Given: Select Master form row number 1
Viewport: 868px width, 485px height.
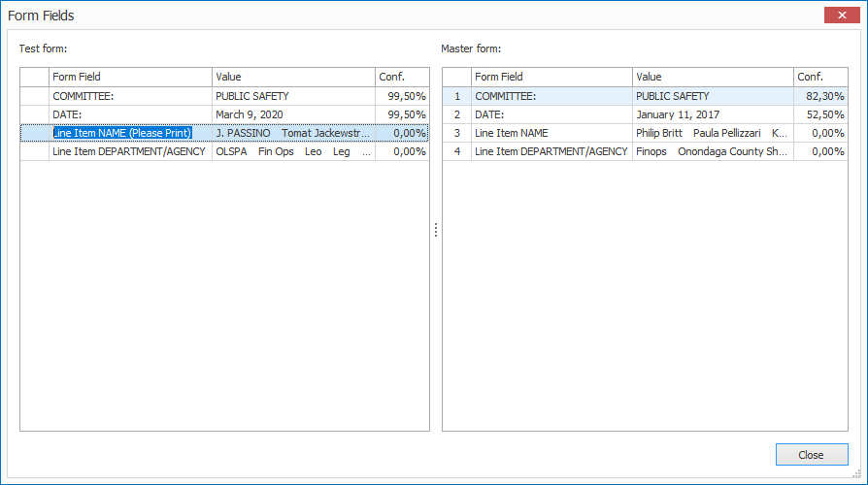Looking at the screenshot, I should click(456, 96).
